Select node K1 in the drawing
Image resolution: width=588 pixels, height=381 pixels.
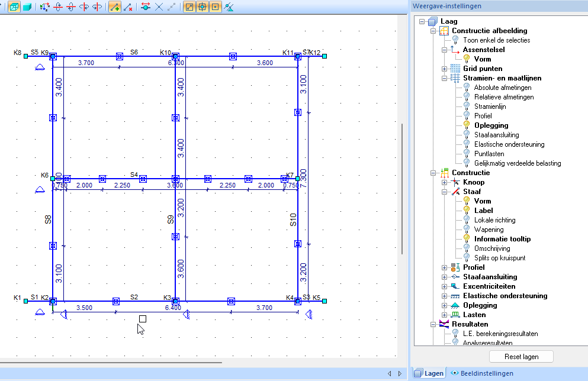pyautogui.click(x=25, y=301)
